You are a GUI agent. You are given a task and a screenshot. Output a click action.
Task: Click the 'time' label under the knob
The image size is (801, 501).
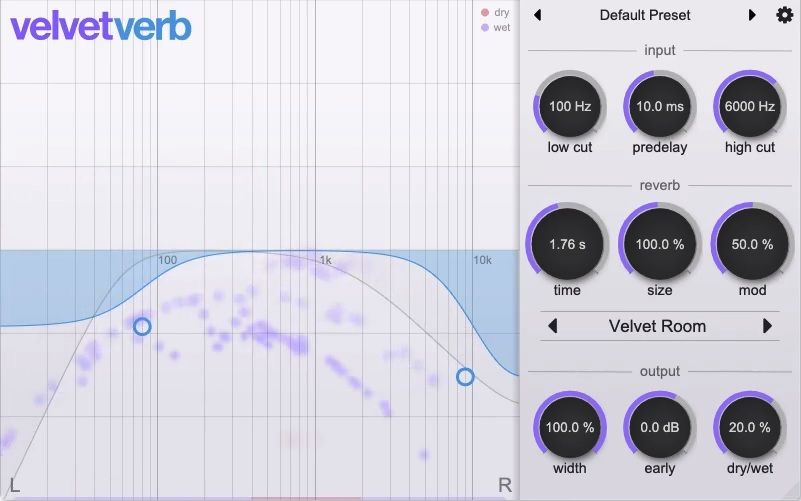tap(567, 290)
